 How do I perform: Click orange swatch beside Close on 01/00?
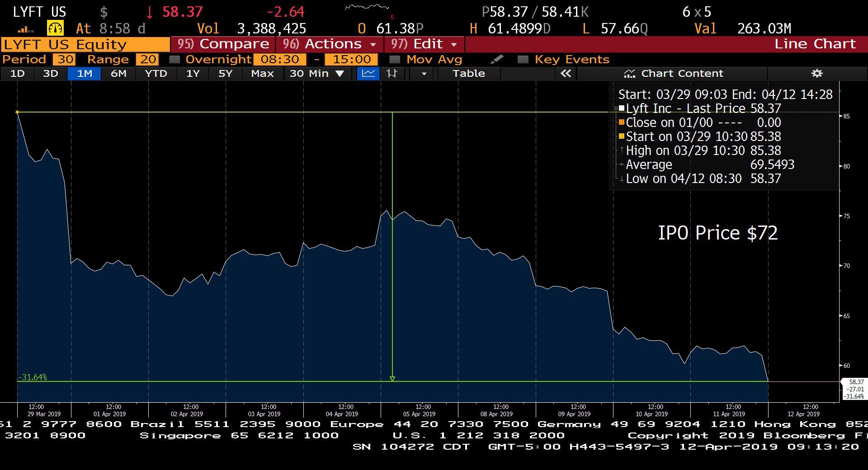pos(622,122)
